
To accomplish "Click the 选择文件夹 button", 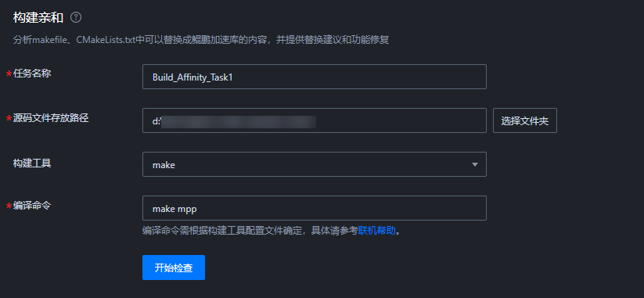I will (x=525, y=120).
